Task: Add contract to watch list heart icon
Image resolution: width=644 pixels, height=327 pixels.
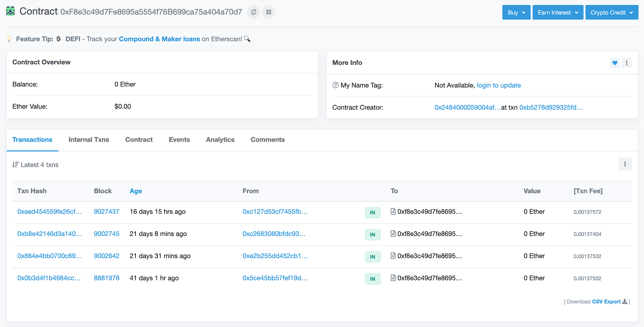Action: (615, 63)
